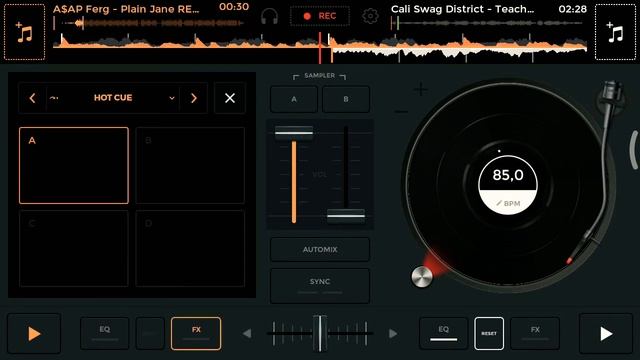The height and width of the screenshot is (360, 640).
Task: Set hot cue pad D
Action: pos(190,248)
